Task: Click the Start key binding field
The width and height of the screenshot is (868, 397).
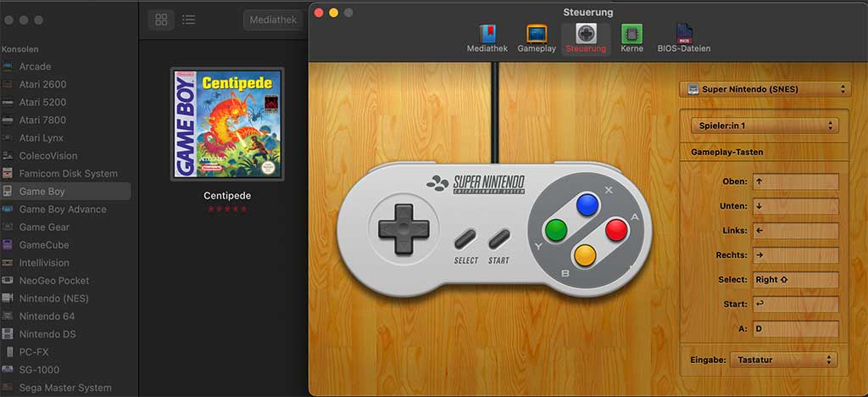Action: click(x=795, y=304)
